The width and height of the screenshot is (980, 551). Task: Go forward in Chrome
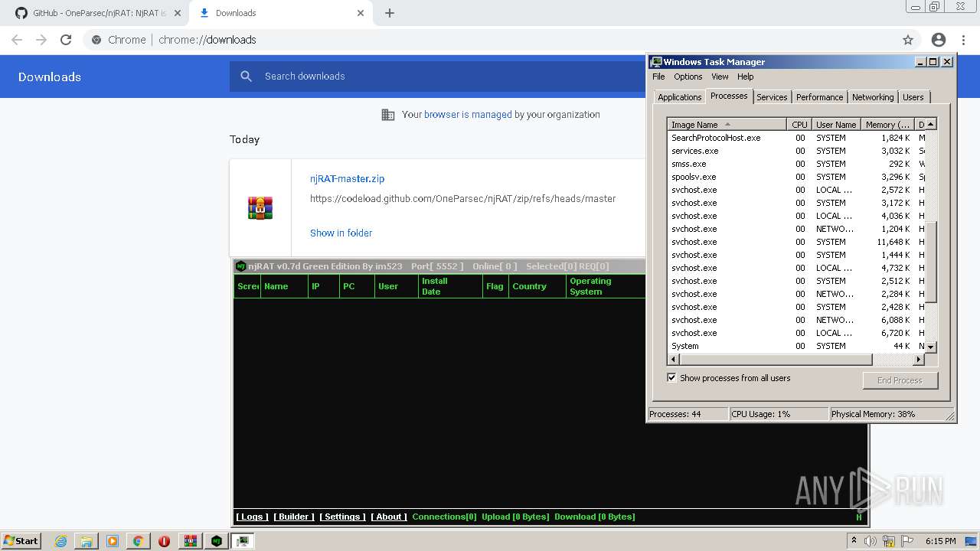click(41, 40)
